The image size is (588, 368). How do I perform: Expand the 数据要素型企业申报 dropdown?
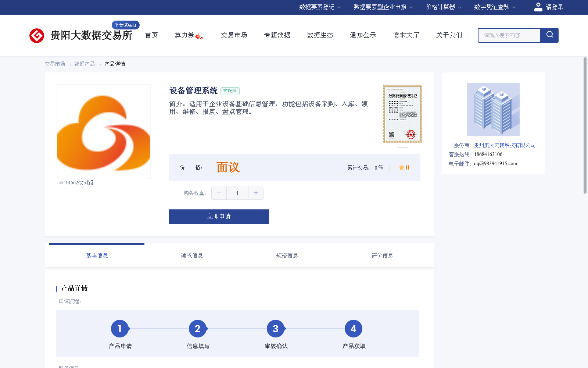383,7
